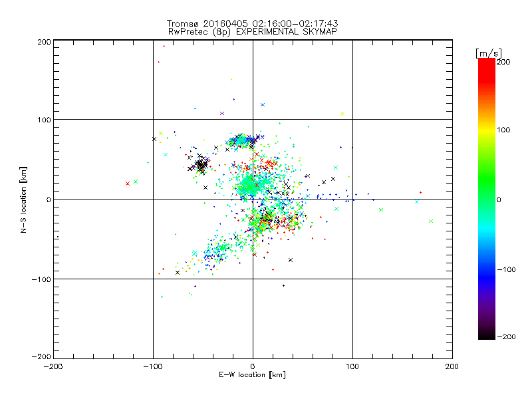This screenshot has height=399, width=532.
Task: Click the purple X marker above the 100 line
Action: pos(222,113)
